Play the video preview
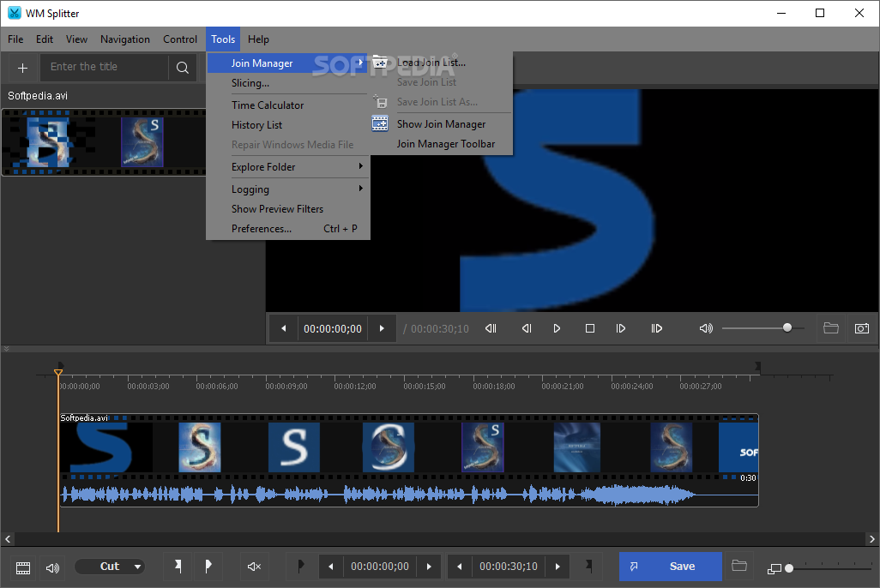880x588 pixels. coord(557,328)
